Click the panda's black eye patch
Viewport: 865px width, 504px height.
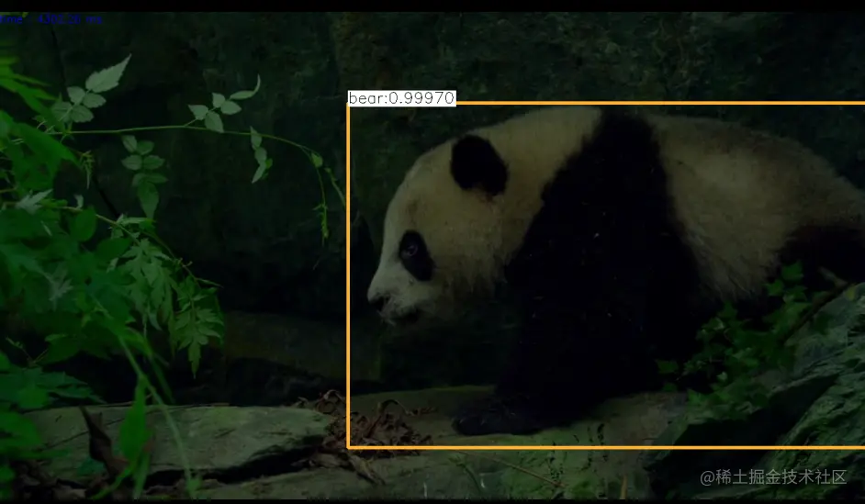click(416, 256)
